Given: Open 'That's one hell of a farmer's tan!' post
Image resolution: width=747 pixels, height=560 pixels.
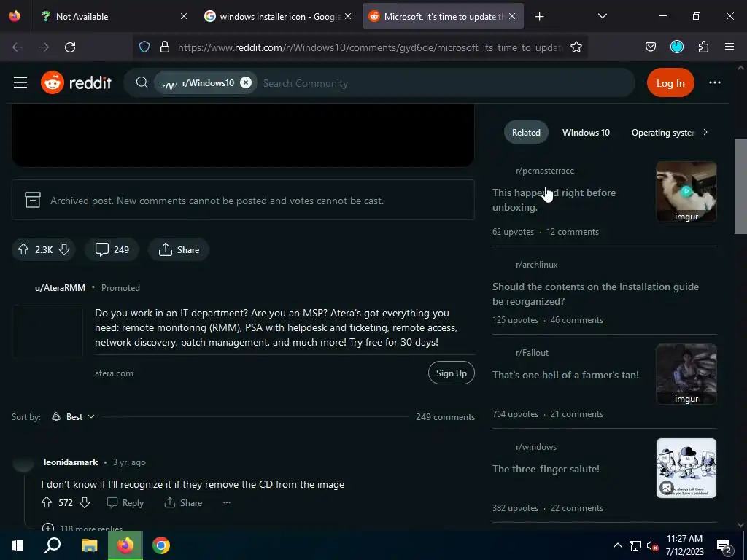Looking at the screenshot, I should [565, 375].
